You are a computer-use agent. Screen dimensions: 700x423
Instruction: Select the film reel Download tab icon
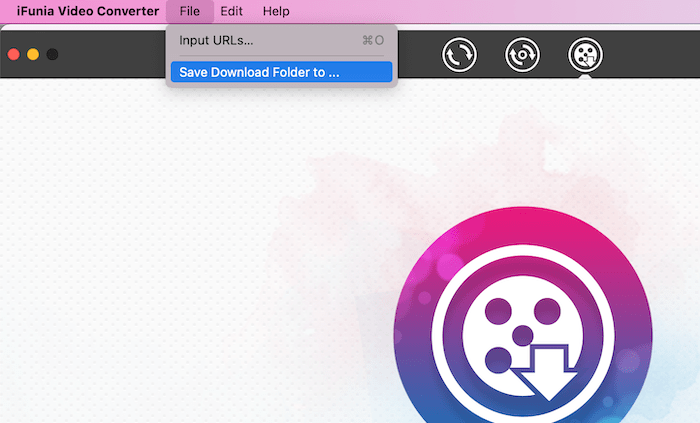pyautogui.click(x=585, y=55)
